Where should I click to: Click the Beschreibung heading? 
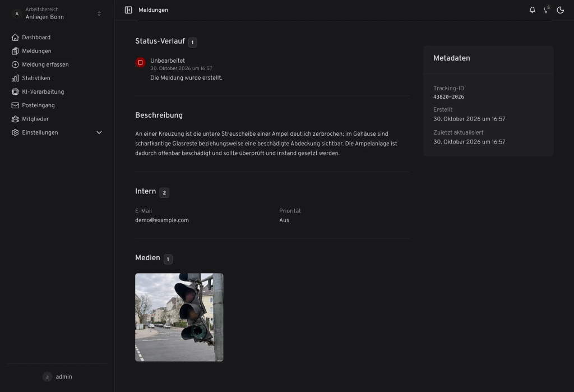click(x=159, y=115)
